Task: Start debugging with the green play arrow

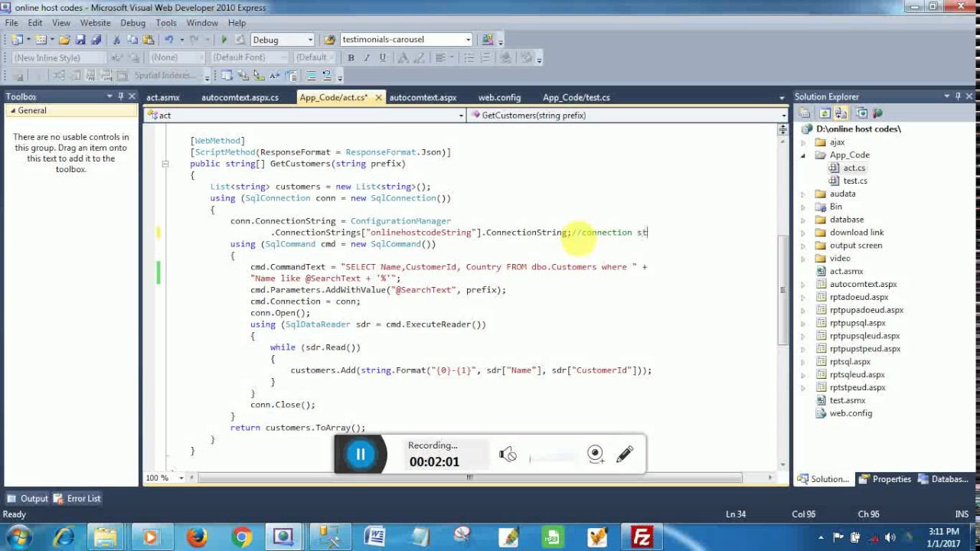Action: tap(224, 40)
